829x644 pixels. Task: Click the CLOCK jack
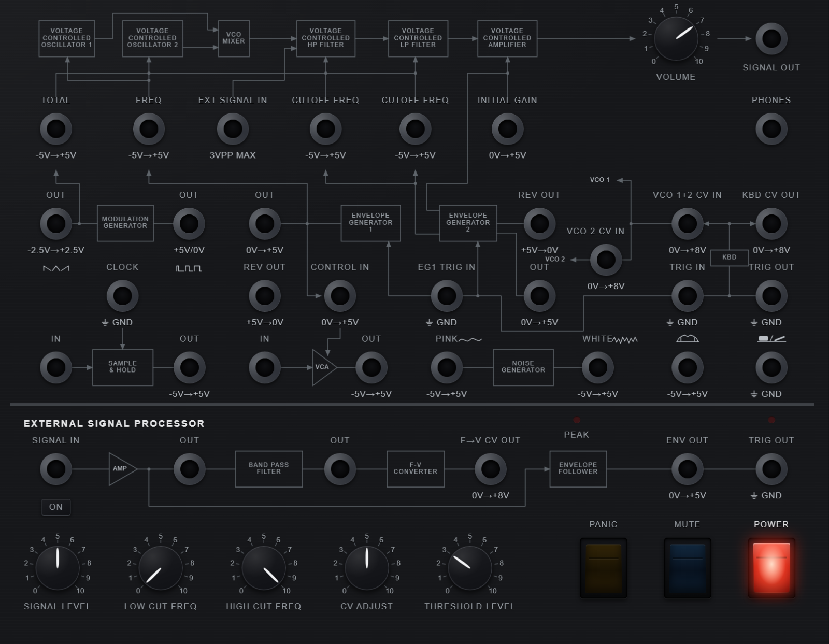coord(122,296)
